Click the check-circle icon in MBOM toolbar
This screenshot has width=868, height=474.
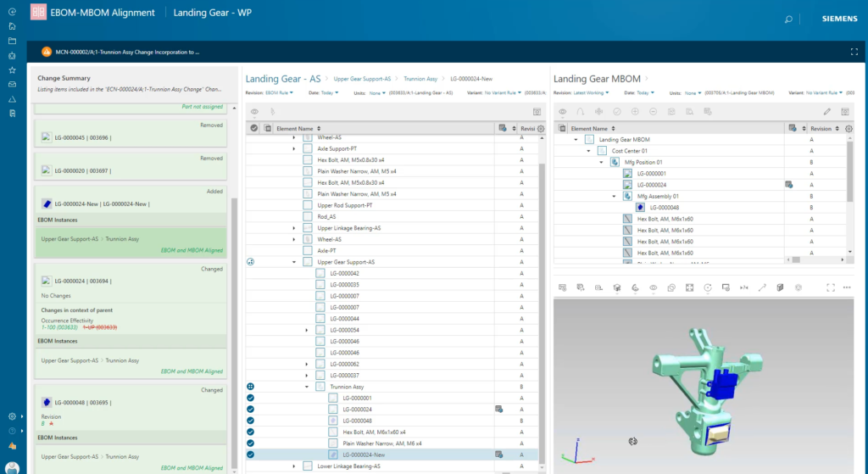pyautogui.click(x=617, y=111)
